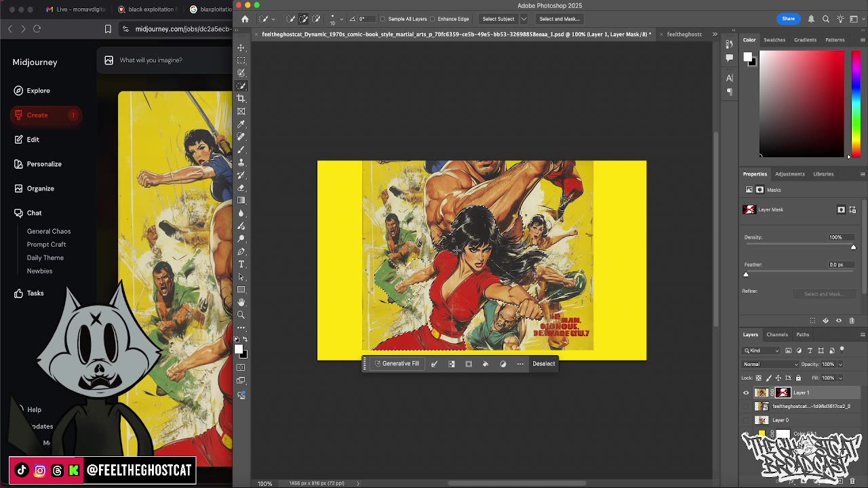Open bookmark icon in browser
This screenshot has height=488, width=868.
(108, 28)
